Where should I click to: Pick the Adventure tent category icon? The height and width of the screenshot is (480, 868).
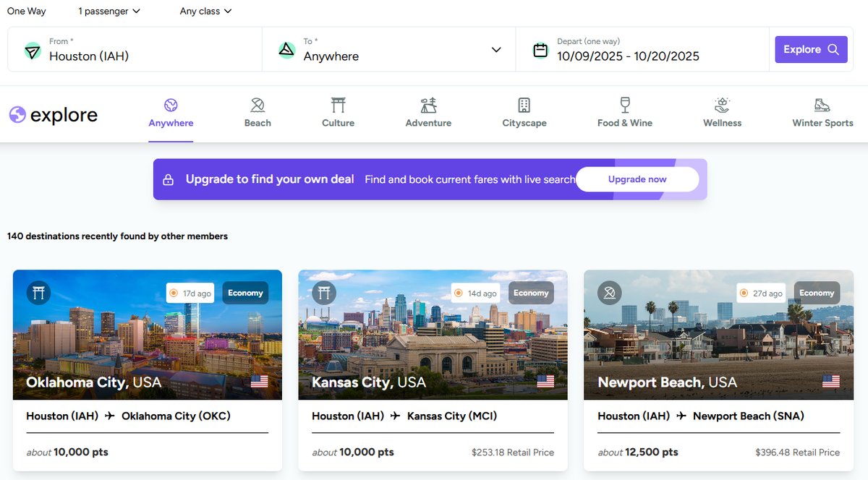pos(428,106)
